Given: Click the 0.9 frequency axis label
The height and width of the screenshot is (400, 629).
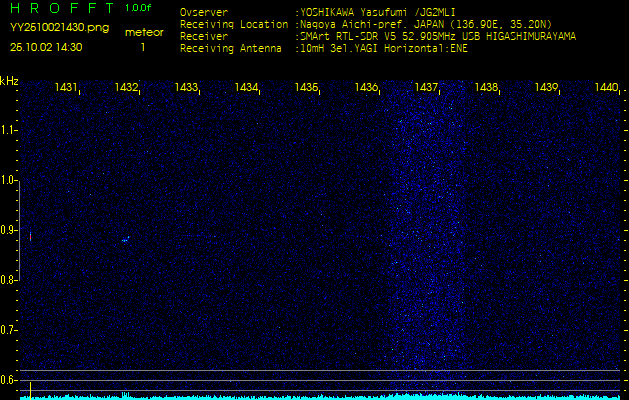Looking at the screenshot, I should pos(7,230).
